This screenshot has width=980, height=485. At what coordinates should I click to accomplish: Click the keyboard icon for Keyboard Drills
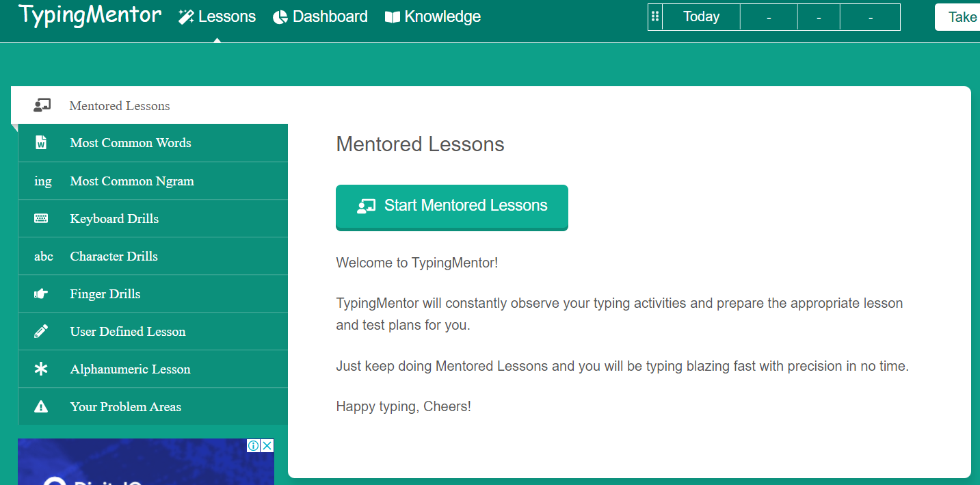(x=41, y=219)
